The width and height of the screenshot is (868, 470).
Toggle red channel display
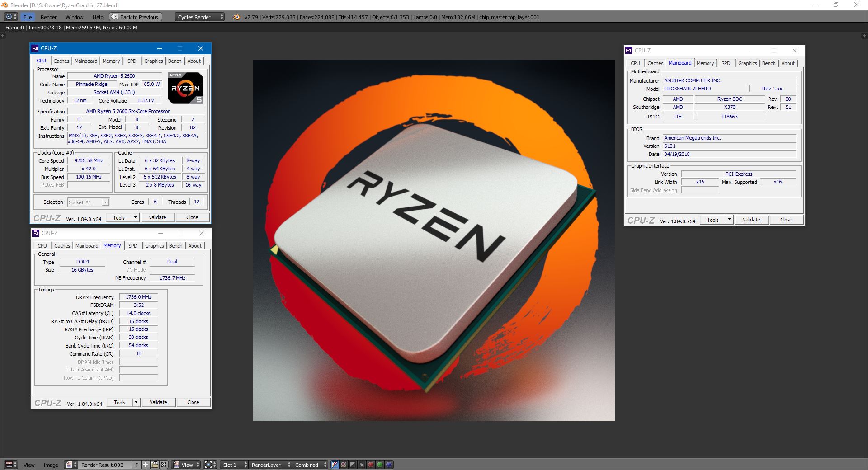tap(371, 465)
